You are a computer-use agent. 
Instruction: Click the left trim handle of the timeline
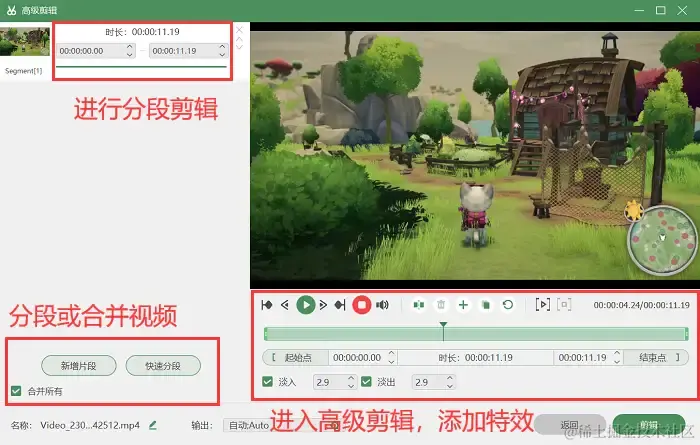pos(266,334)
